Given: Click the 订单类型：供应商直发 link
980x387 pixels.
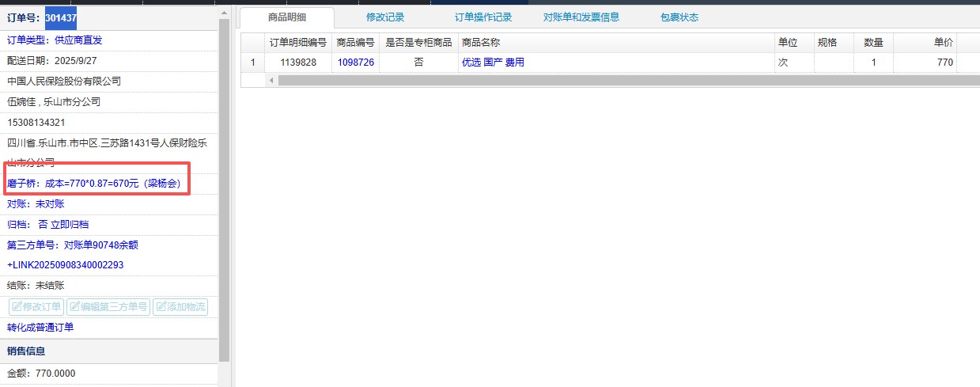Looking at the screenshot, I should (55, 40).
